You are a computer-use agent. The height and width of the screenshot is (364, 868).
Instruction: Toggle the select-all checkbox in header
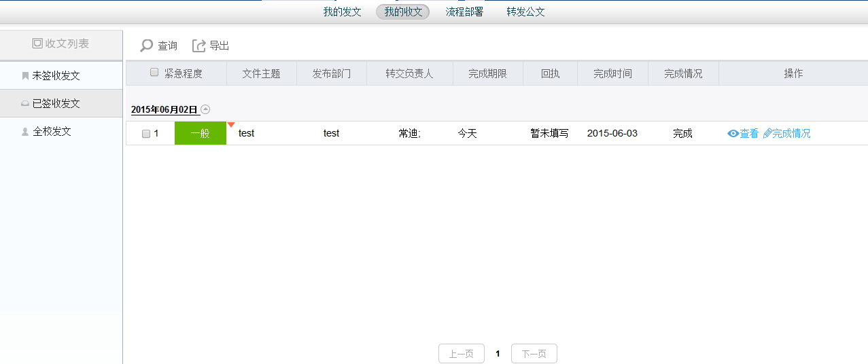(154, 72)
